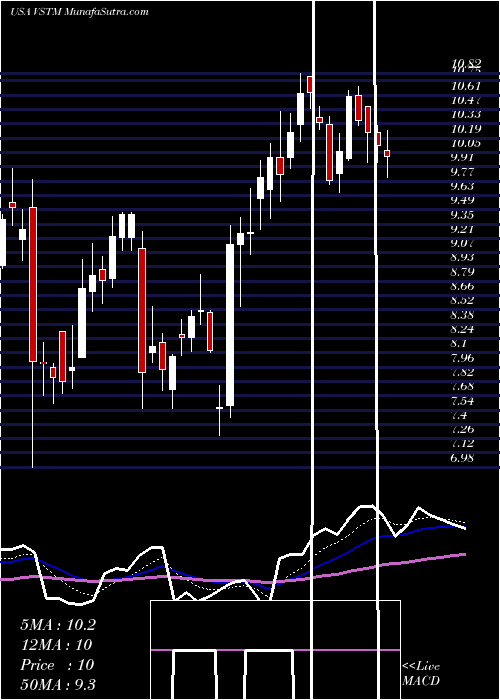Click the <<Live MACD label
500x700 pixels.
(421, 674)
